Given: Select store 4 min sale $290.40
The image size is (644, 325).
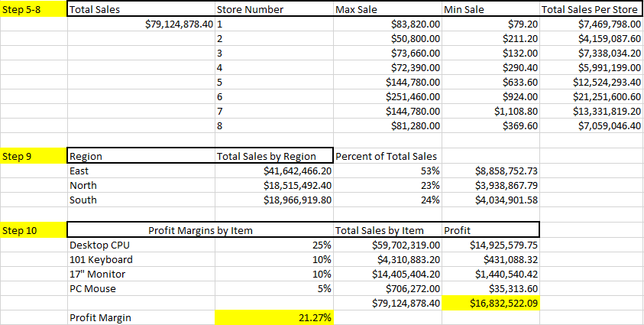Looking at the screenshot, I should pos(490,67).
